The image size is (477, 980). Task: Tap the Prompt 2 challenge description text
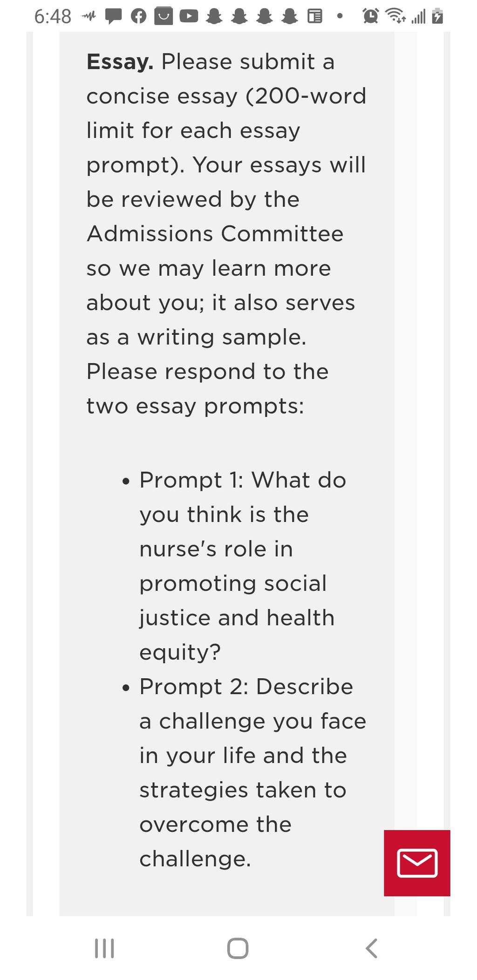[x=252, y=773]
